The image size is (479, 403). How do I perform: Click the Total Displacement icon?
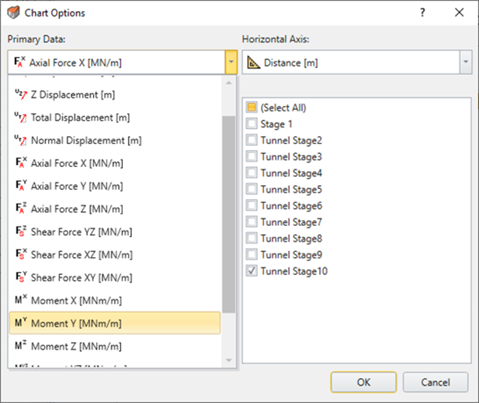coord(21,117)
